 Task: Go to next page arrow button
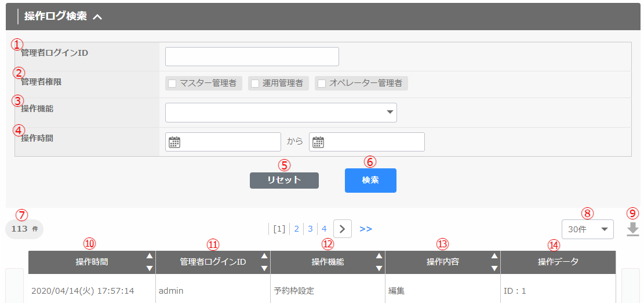pos(343,229)
